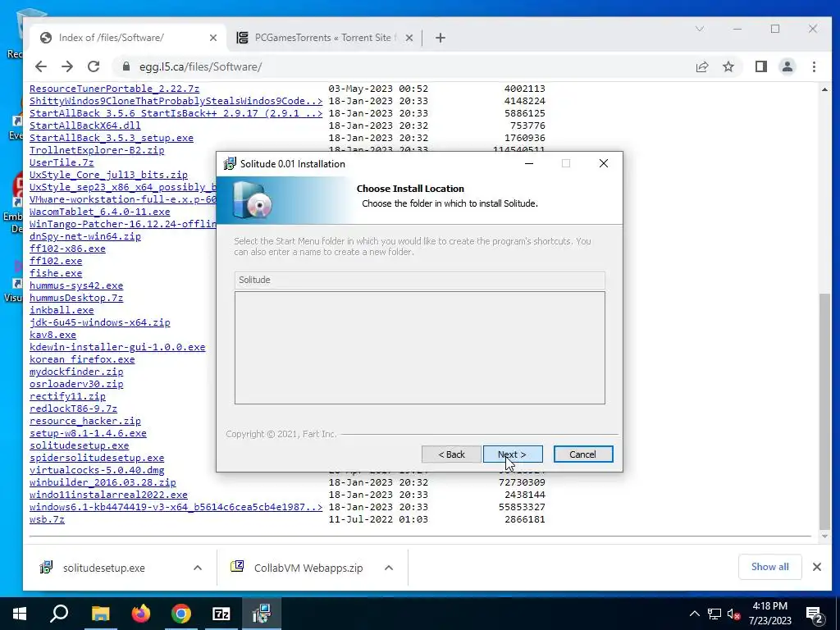
Task: Open Chrome profile avatar
Action: click(787, 66)
